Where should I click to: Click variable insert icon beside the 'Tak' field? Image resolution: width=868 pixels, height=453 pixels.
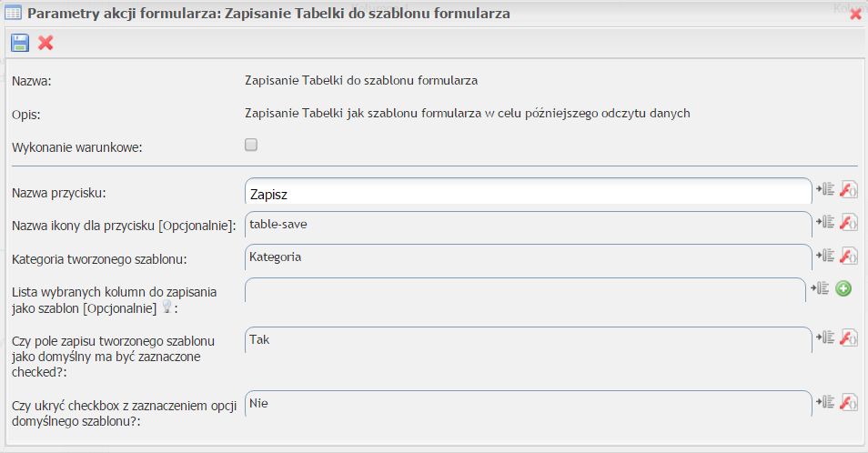tap(825, 337)
